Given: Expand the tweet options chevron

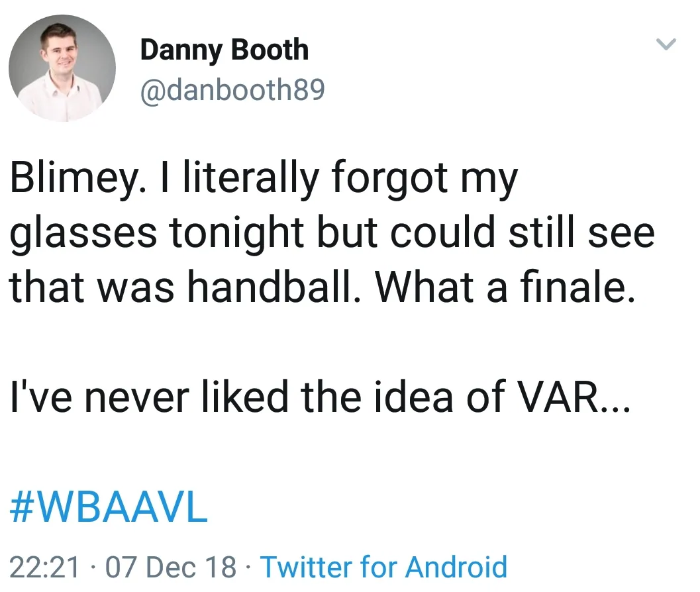Looking at the screenshot, I should pyautogui.click(x=666, y=45).
